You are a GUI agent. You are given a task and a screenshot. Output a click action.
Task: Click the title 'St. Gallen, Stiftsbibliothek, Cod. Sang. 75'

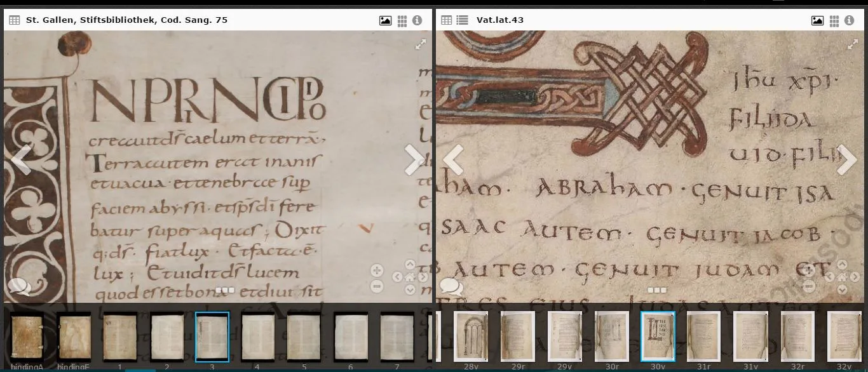point(126,20)
